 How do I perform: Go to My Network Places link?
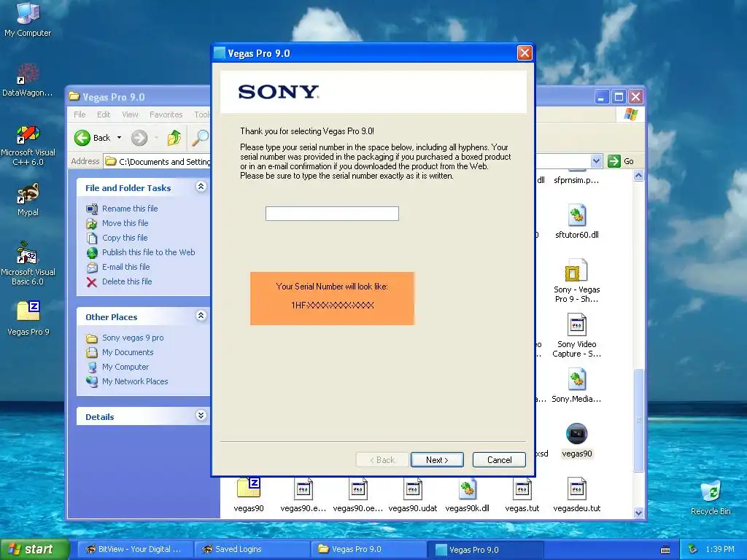click(x=135, y=381)
